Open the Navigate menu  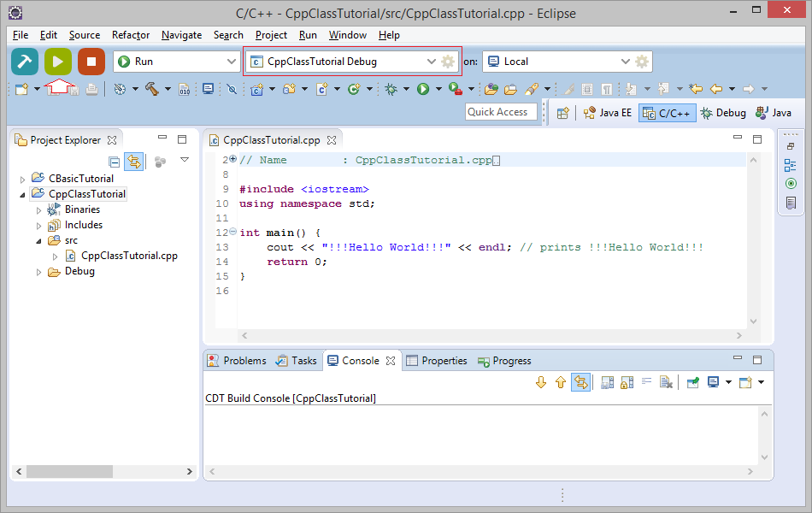[x=182, y=35]
